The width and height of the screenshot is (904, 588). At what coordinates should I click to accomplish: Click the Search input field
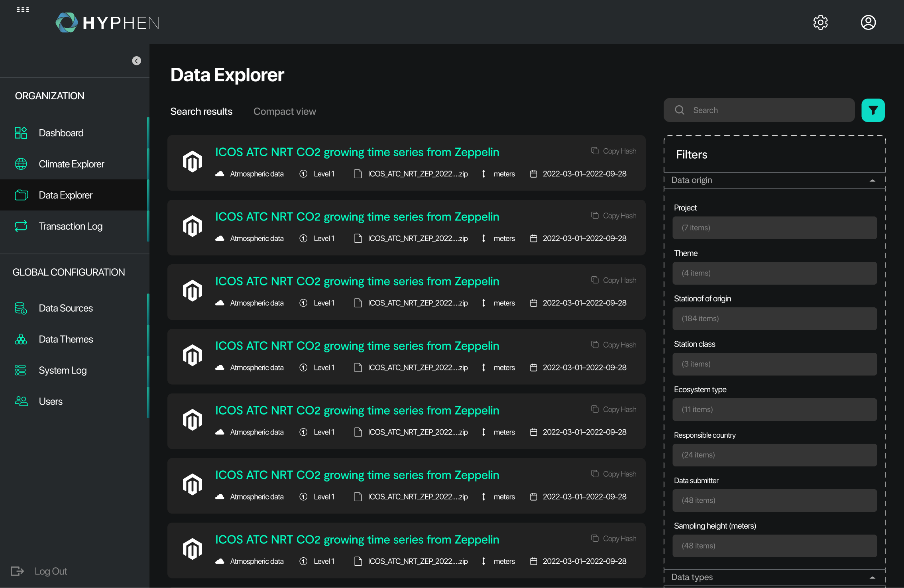pyautogui.click(x=759, y=110)
